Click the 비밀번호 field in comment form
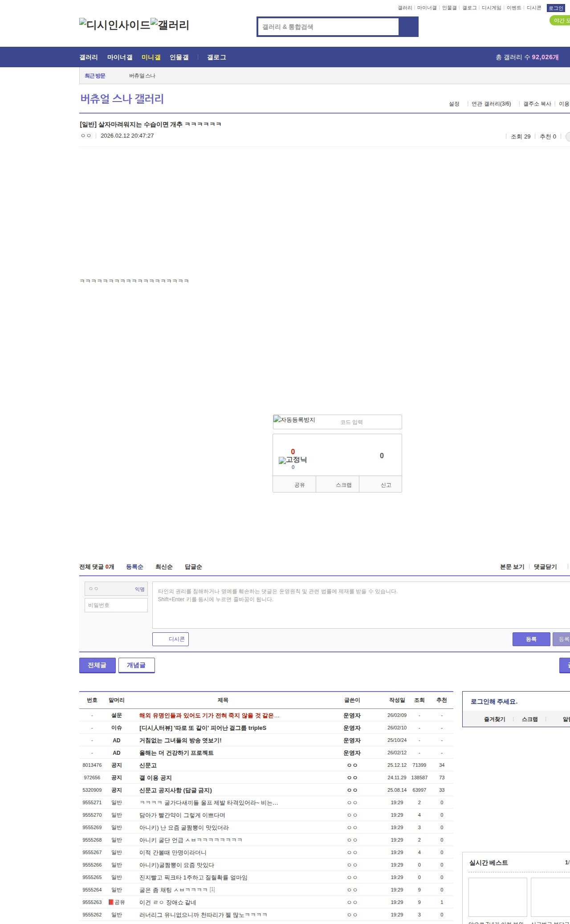This screenshot has height=924, width=570. click(x=116, y=605)
